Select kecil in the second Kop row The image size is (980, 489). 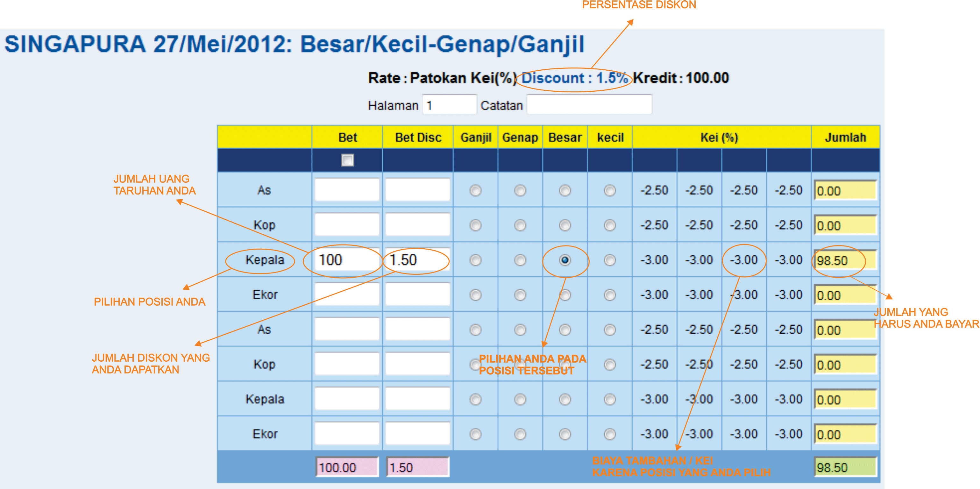point(610,365)
